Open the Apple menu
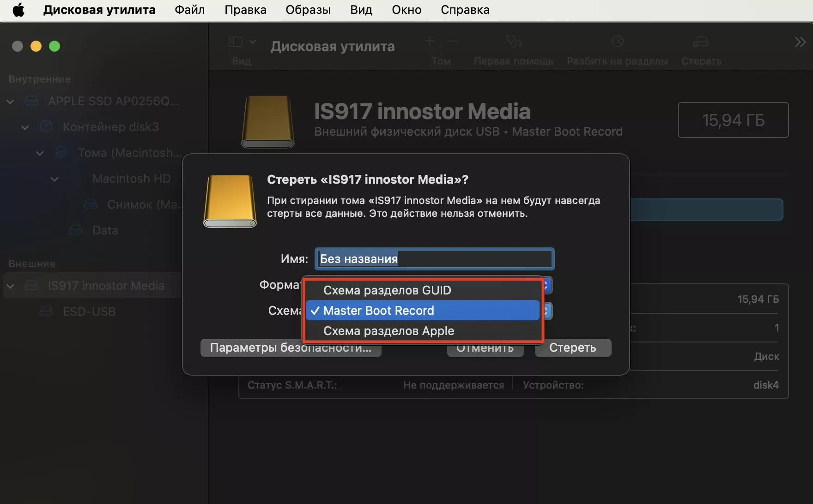Screen dimensions: 813x504 pos(18,10)
